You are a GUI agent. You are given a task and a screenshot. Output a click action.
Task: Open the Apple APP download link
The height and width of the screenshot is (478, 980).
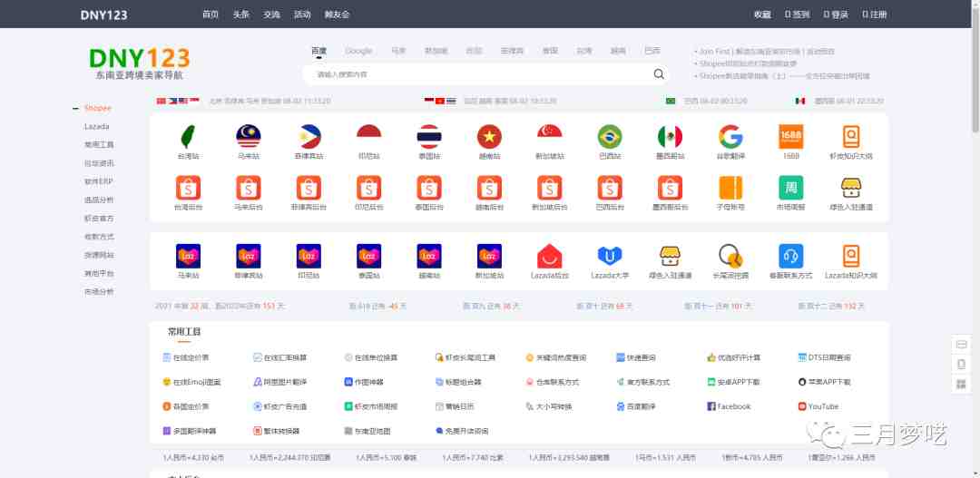[x=824, y=382]
